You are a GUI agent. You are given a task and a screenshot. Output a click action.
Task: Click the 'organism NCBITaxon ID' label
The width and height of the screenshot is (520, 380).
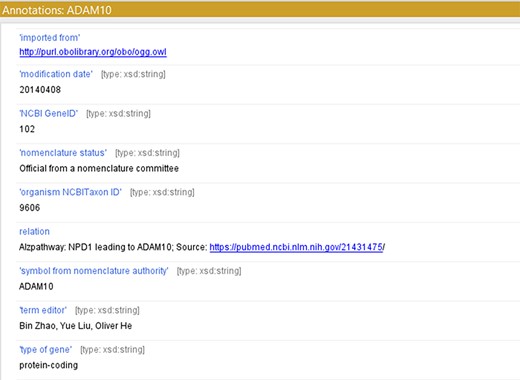70,192
